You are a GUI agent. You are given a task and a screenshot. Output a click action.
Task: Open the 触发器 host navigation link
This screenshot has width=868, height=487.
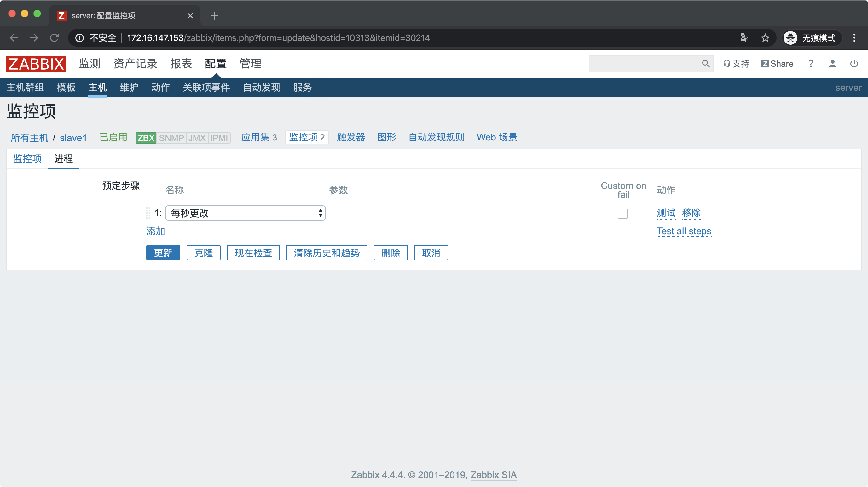click(x=351, y=137)
